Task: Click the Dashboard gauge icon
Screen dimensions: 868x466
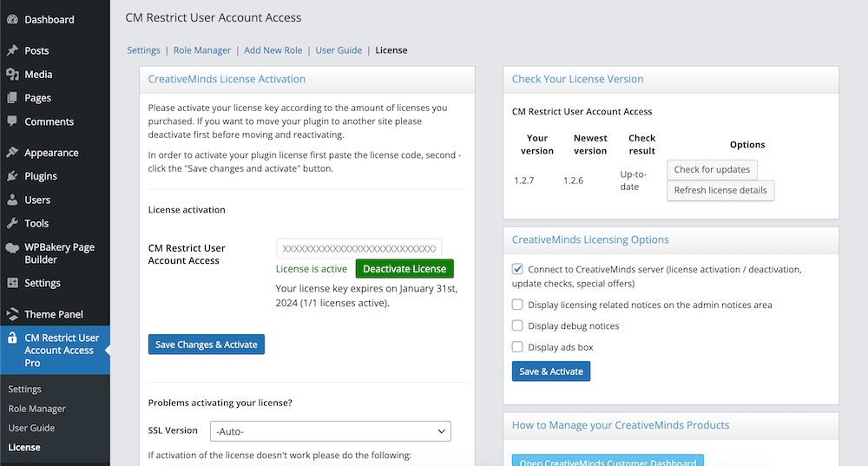Action: tap(12, 19)
